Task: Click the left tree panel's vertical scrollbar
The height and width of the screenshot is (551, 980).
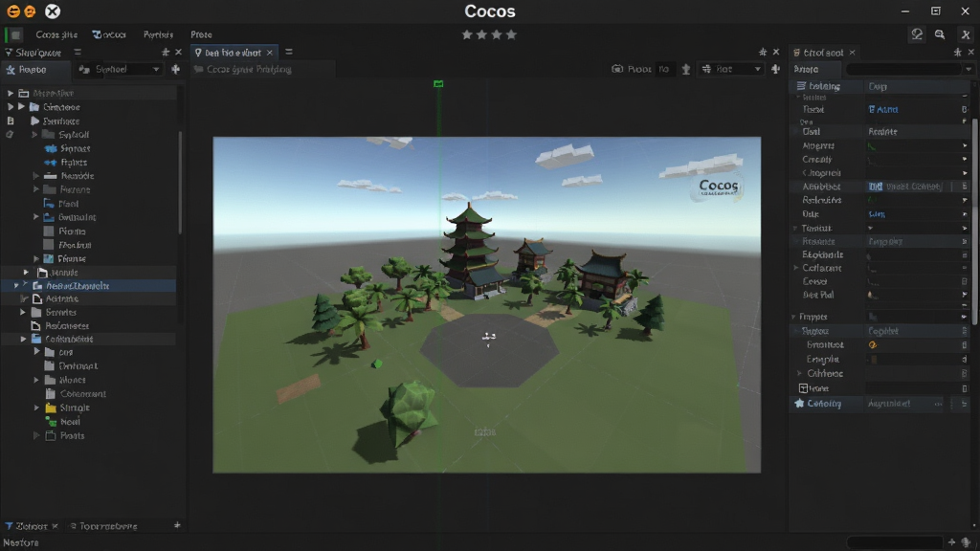Action: pos(180,181)
